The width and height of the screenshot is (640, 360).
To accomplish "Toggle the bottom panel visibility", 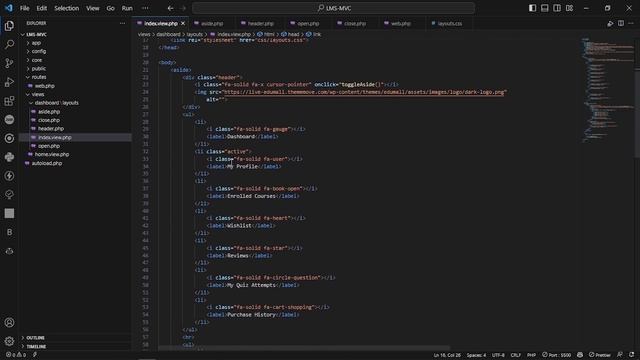I will 544,8.
